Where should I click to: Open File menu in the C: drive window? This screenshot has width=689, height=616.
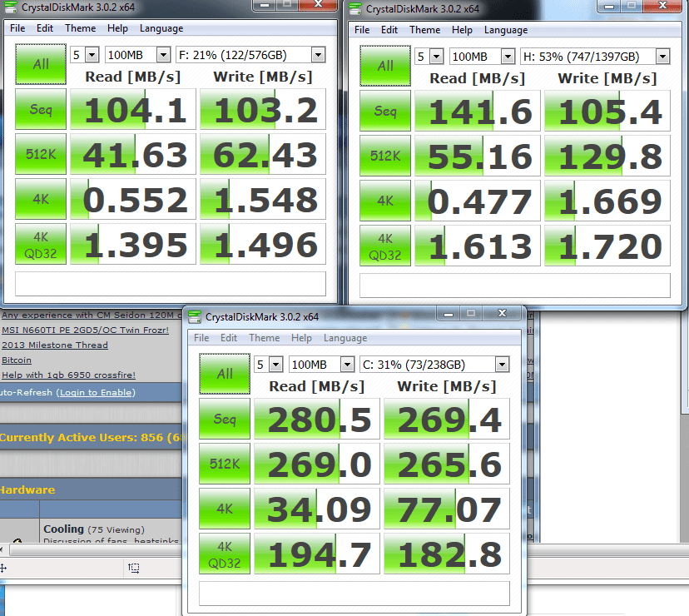(201, 338)
